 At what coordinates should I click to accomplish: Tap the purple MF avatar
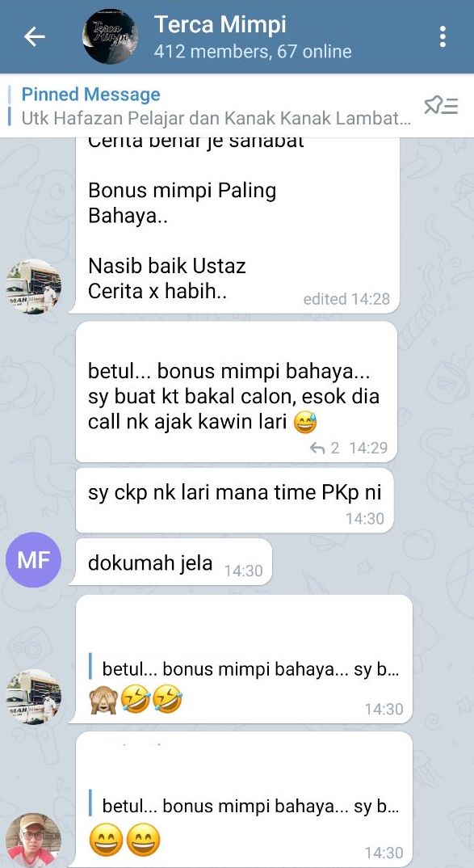coord(33,559)
